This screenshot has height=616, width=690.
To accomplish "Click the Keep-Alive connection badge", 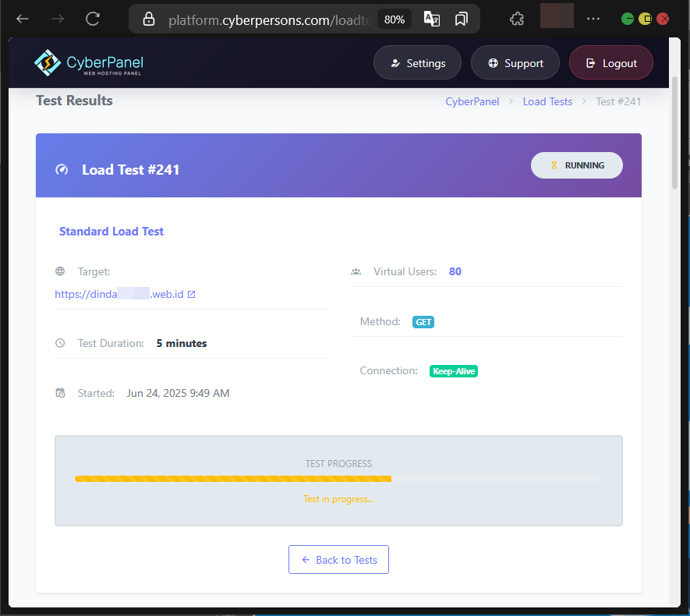I will tap(454, 371).
